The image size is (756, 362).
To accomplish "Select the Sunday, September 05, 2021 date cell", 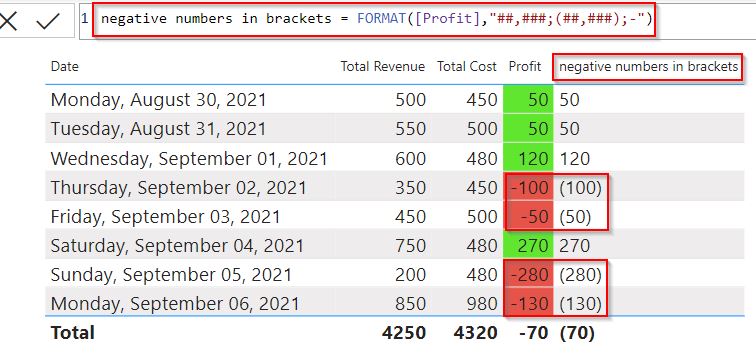I will coord(171,275).
